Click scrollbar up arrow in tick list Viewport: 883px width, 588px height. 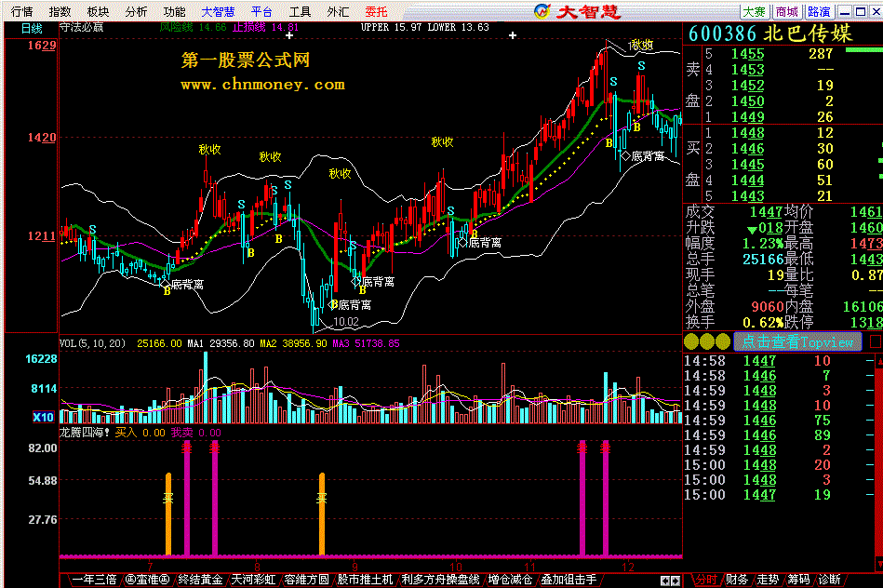(878, 360)
